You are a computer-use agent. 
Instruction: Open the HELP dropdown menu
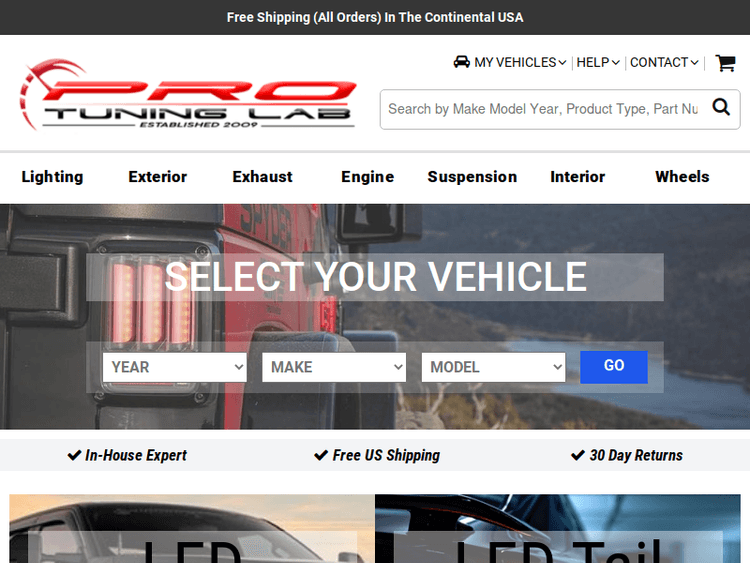click(598, 62)
